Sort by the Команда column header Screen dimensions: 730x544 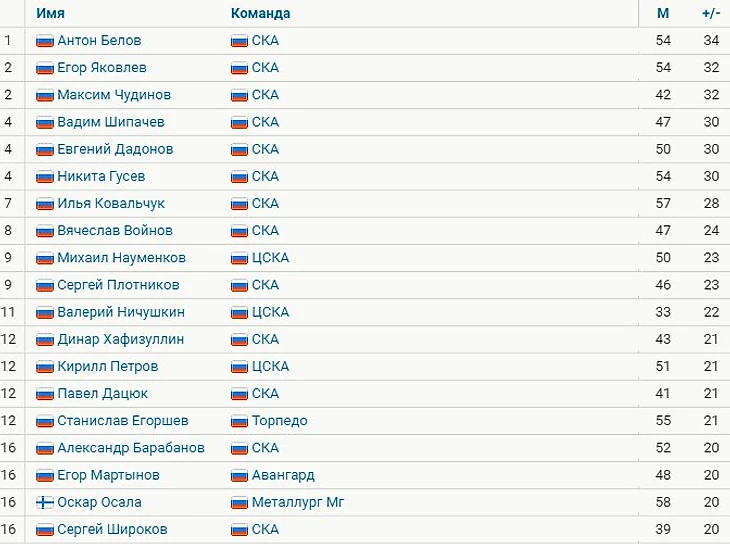[260, 13]
